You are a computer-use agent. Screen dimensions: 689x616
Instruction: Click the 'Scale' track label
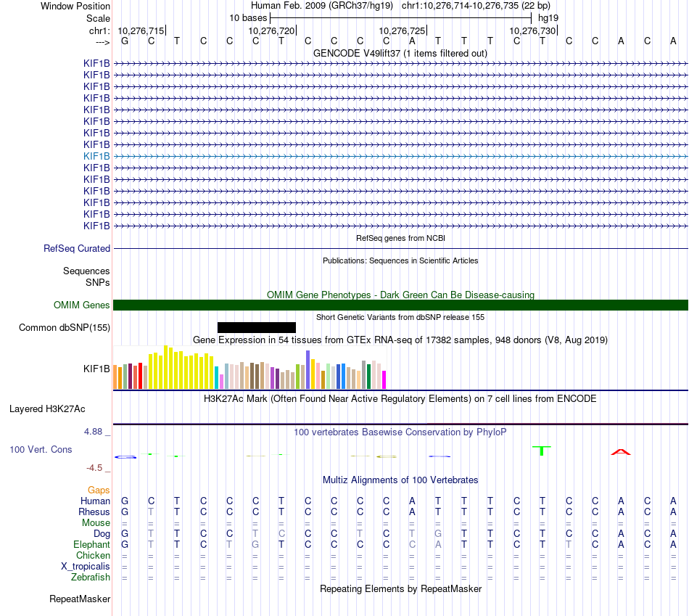coord(98,18)
